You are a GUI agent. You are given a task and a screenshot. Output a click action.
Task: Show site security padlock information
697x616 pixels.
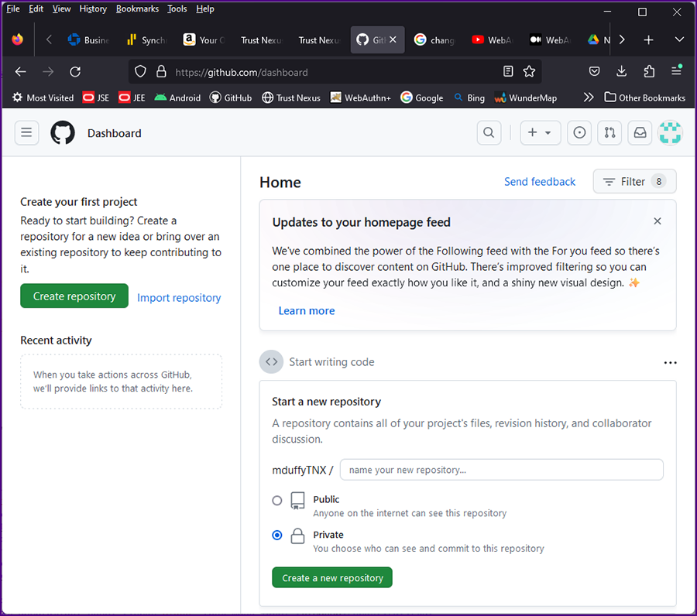coord(161,71)
